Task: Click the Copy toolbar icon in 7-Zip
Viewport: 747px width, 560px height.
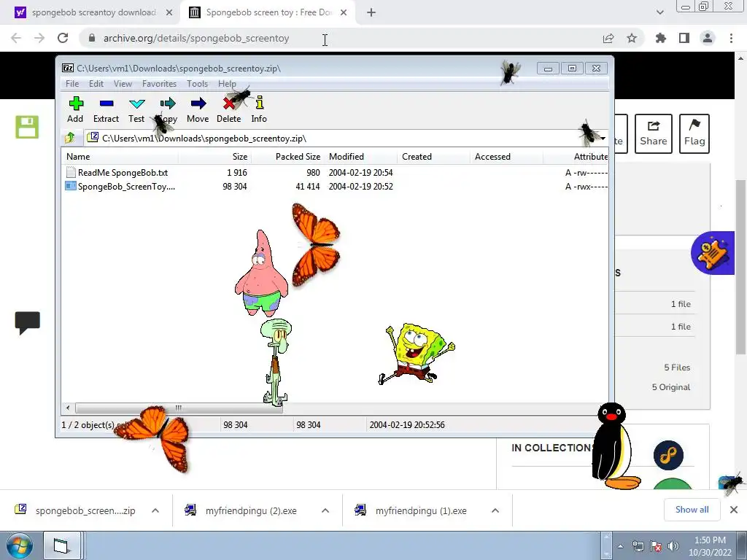Action: (167, 110)
